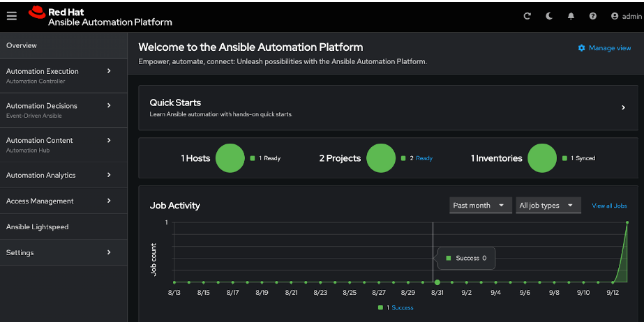
Task: Click the Manage view gear link
Action: [604, 48]
